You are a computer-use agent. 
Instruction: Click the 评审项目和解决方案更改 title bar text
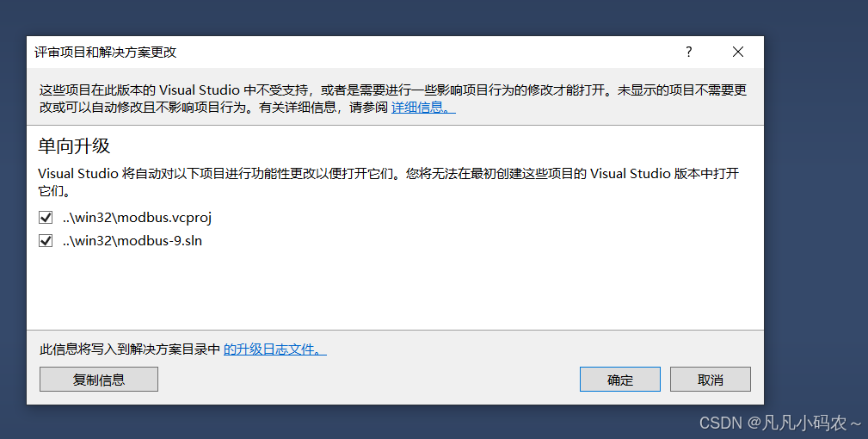point(105,52)
